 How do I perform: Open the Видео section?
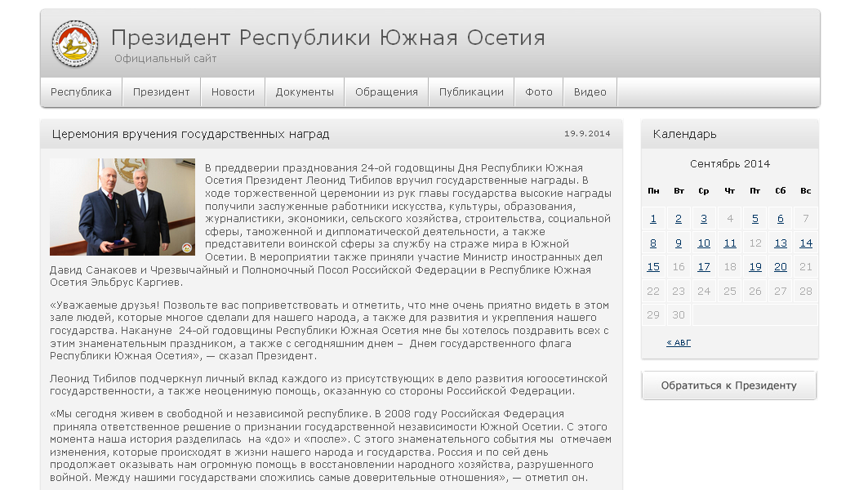[x=590, y=92]
